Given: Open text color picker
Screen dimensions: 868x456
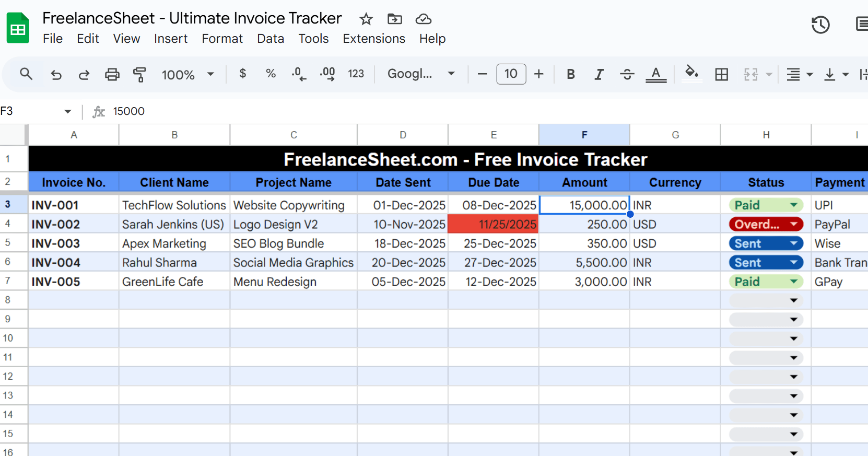Looking at the screenshot, I should tap(656, 75).
